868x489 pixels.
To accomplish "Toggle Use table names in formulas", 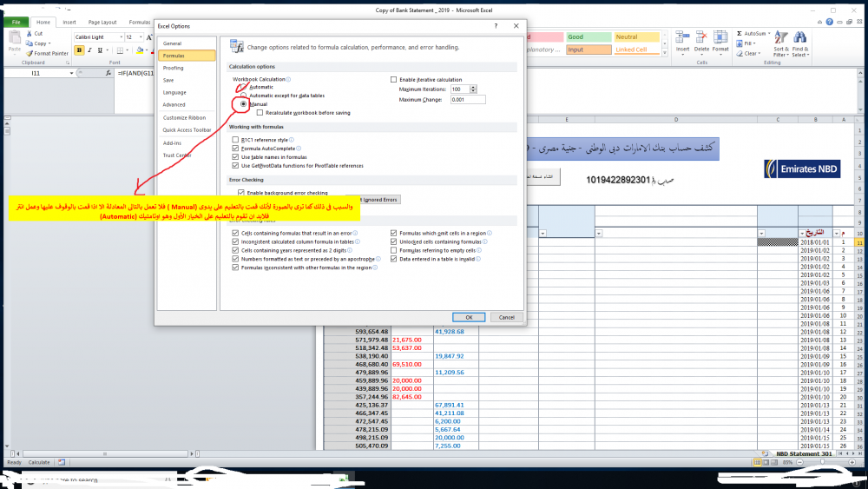I will (235, 156).
